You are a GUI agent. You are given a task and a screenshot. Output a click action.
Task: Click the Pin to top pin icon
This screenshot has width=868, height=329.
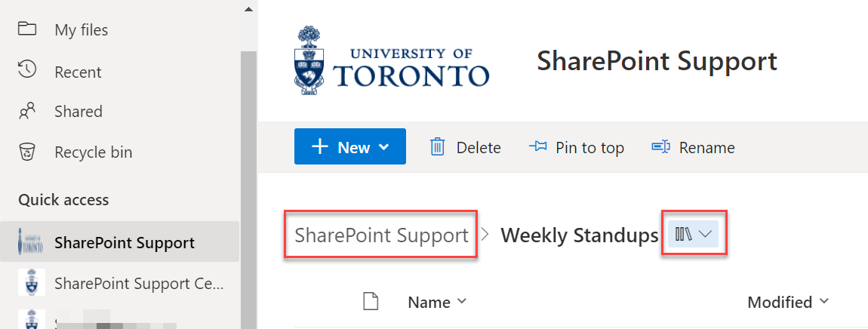[537, 147]
